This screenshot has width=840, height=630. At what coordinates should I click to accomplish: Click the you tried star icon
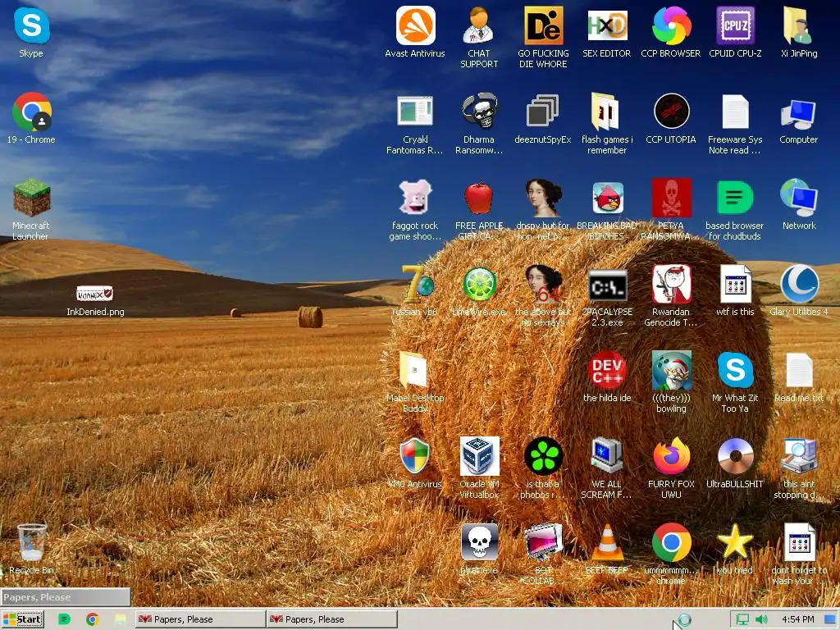(x=735, y=542)
